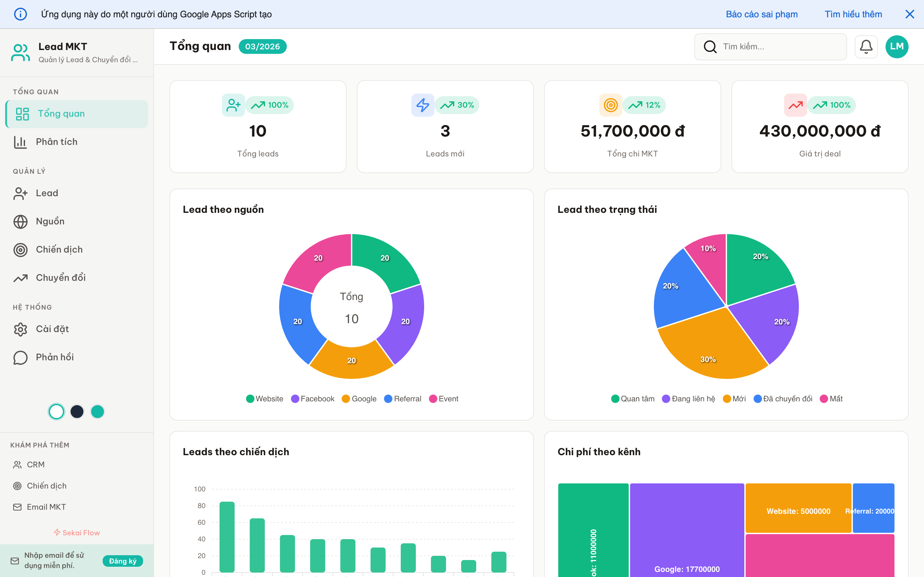
Task: Click Tổng leads card user-plus icon
Action: click(233, 105)
